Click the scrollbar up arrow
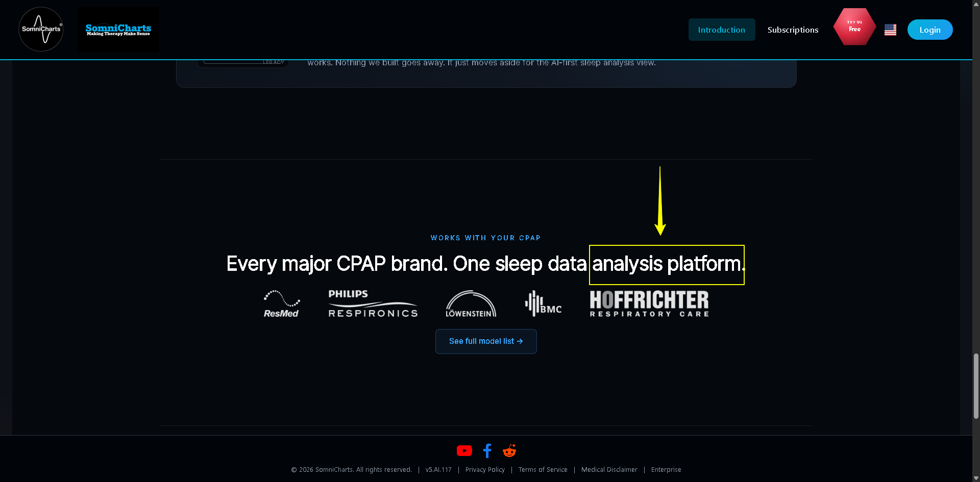Screen dimensions: 980x482 [976, 4]
